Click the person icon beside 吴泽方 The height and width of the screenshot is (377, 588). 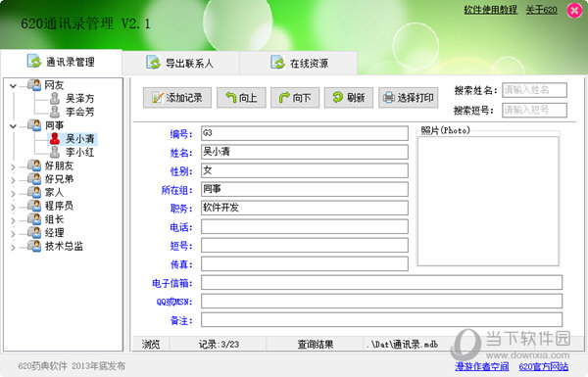point(55,99)
